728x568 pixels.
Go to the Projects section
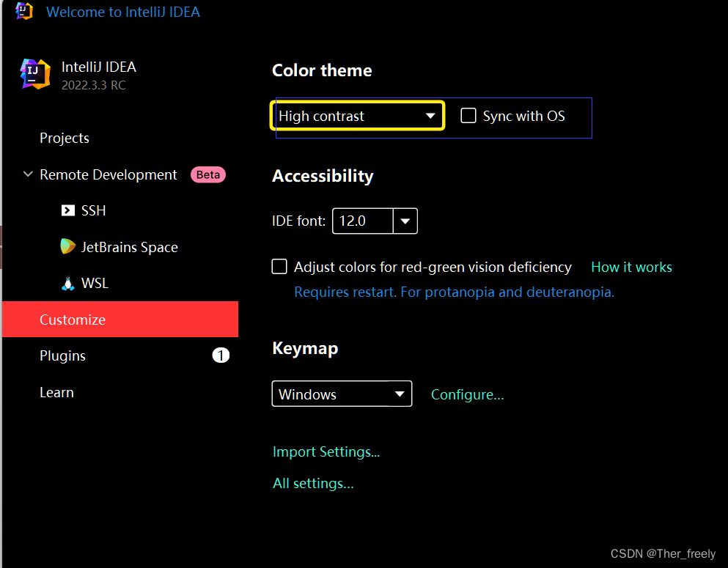(65, 138)
